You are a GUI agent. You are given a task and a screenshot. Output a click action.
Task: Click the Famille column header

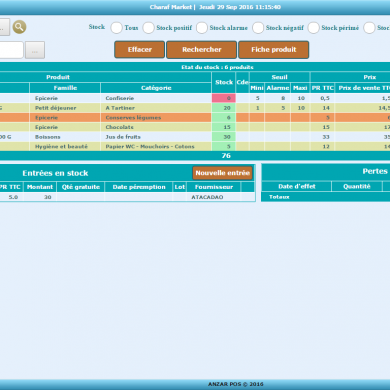(65, 88)
